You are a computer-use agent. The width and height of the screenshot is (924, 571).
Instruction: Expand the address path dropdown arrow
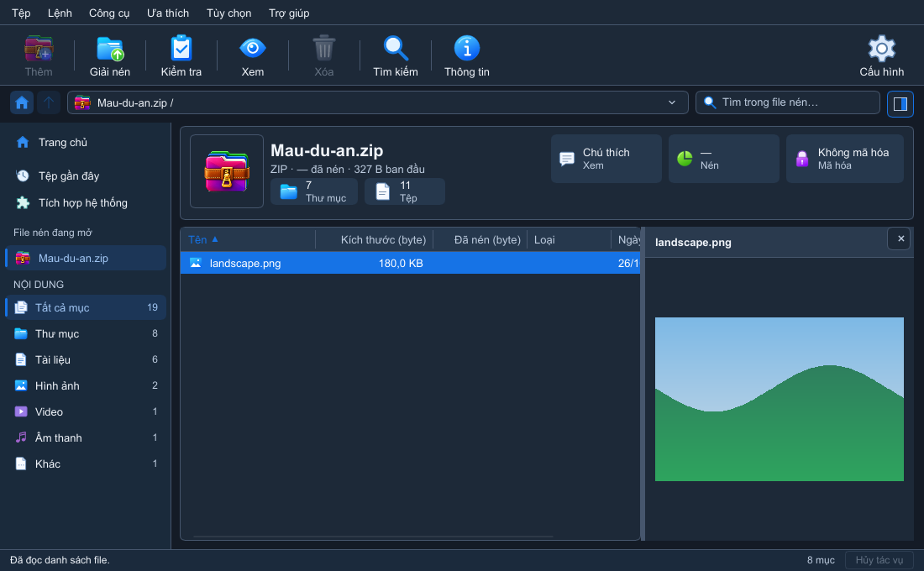click(x=672, y=102)
